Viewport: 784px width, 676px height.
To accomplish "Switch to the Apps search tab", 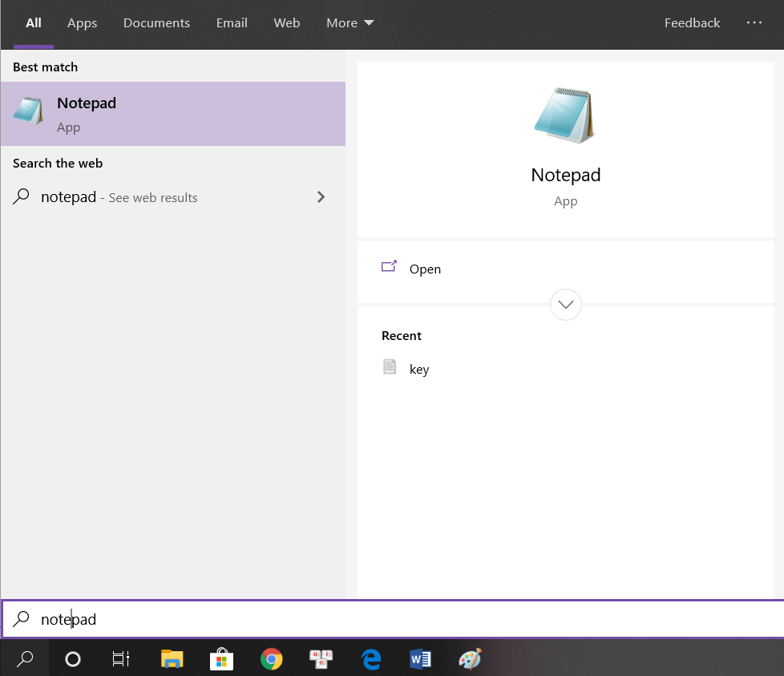I will 83,23.
